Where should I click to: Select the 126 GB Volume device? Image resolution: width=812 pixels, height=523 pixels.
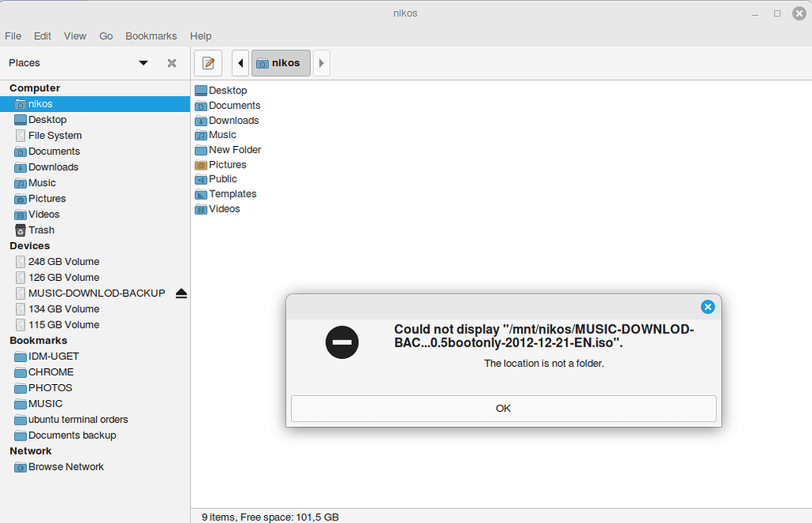point(95,277)
